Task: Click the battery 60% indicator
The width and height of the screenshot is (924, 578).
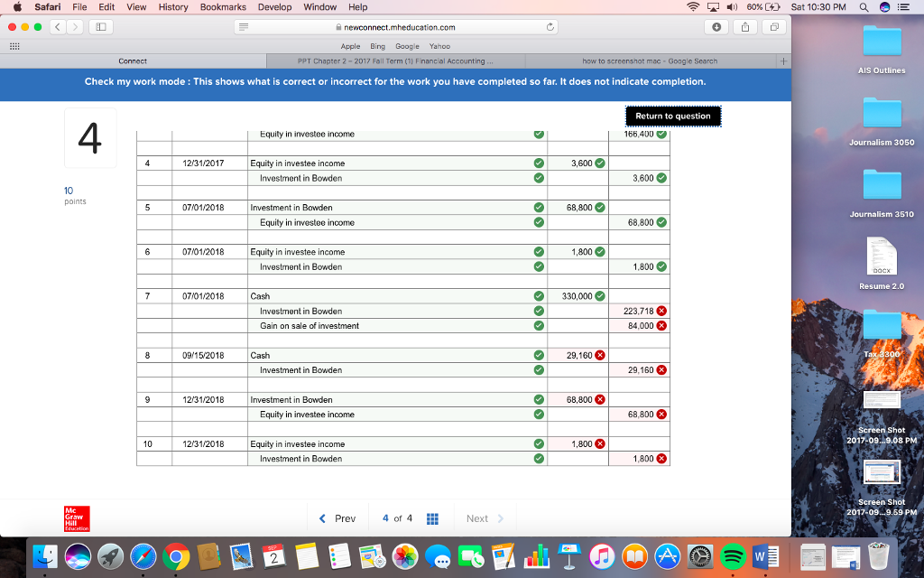Action: 763,7
